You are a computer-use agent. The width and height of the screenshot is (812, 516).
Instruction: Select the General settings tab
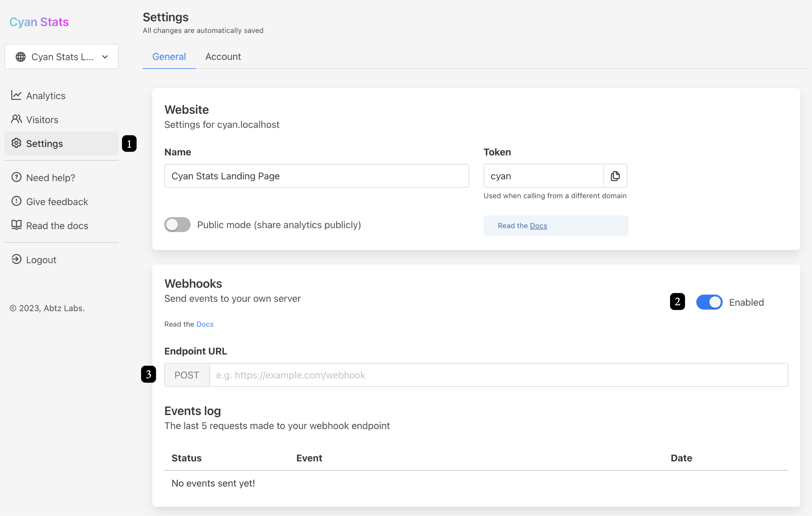(169, 57)
